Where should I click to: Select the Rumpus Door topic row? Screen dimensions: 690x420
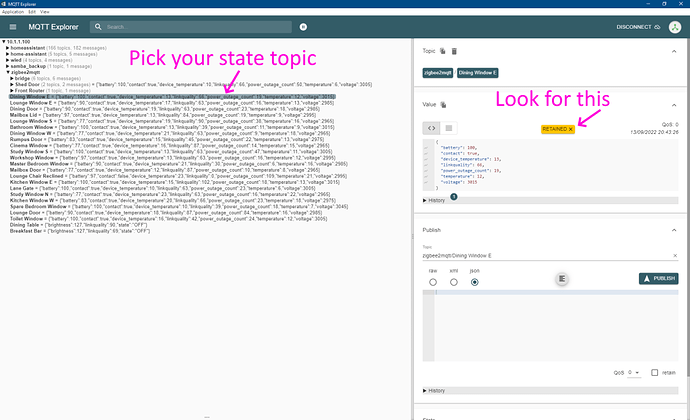tap(167, 140)
